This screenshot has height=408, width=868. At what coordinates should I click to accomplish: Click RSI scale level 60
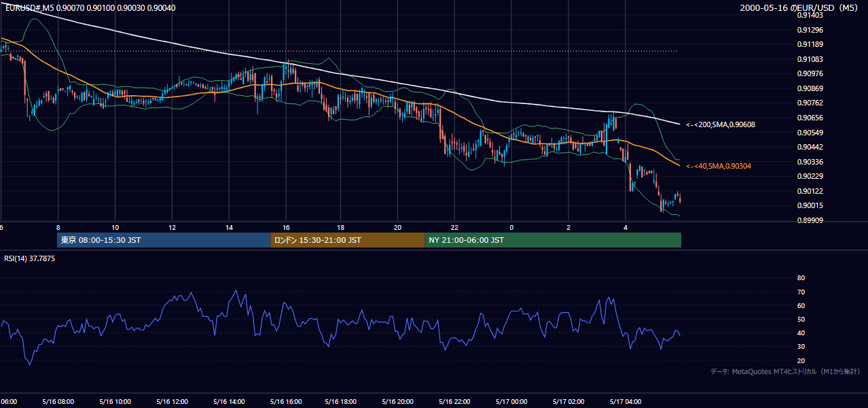[801, 305]
